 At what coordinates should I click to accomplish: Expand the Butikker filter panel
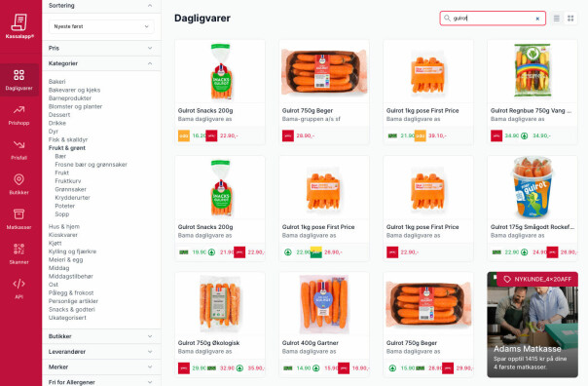pos(101,336)
